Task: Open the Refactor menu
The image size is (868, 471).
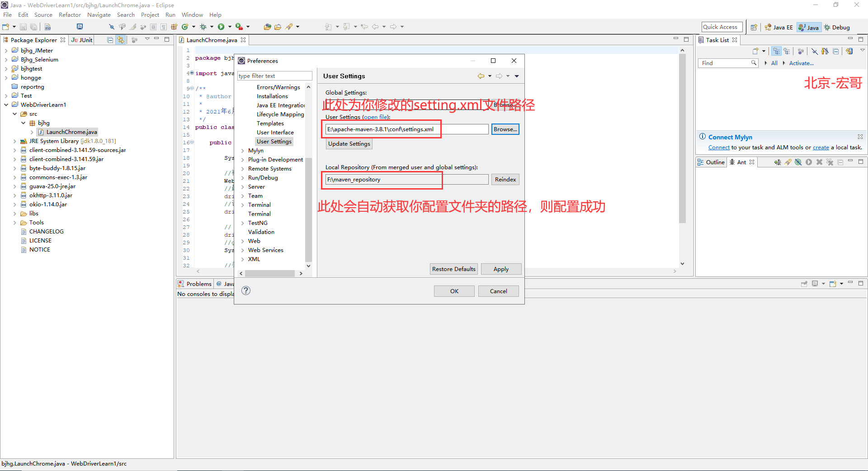Action: (x=70, y=14)
